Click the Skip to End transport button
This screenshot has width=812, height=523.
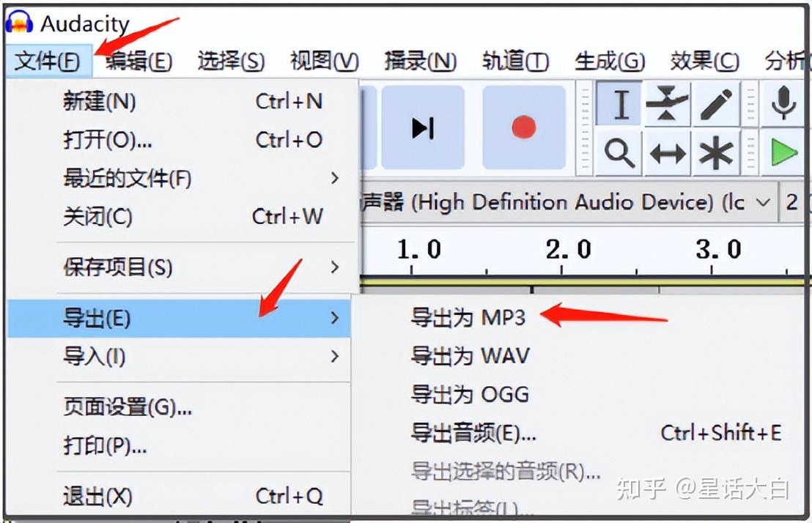423,127
